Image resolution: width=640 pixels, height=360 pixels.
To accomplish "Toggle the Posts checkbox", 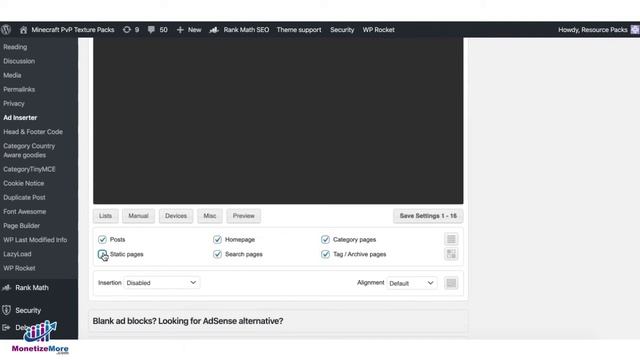I will 102,239.
